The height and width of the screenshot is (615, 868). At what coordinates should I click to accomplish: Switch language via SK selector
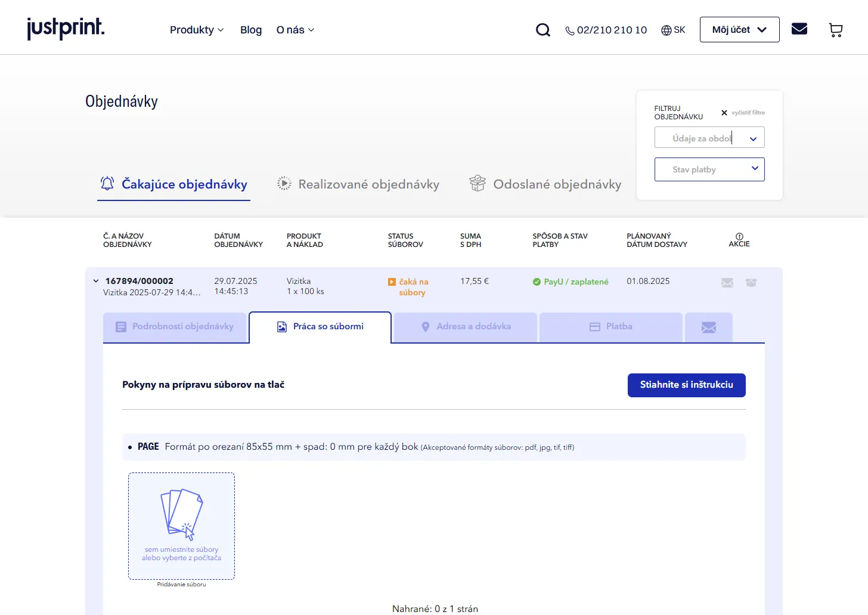pos(673,30)
